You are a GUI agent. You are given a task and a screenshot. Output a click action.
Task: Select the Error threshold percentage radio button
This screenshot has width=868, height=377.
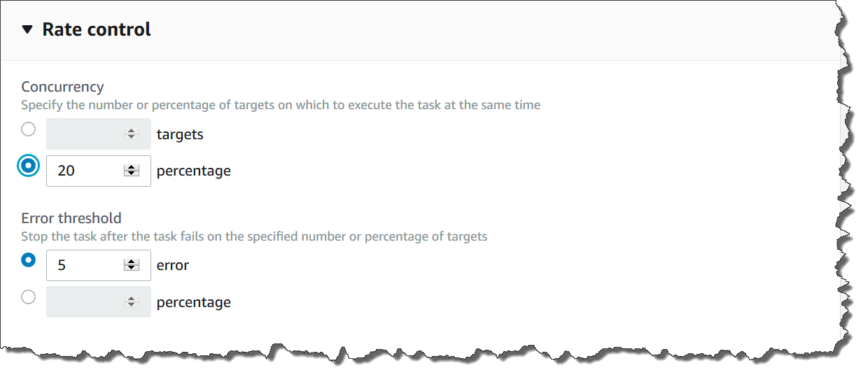pyautogui.click(x=28, y=297)
